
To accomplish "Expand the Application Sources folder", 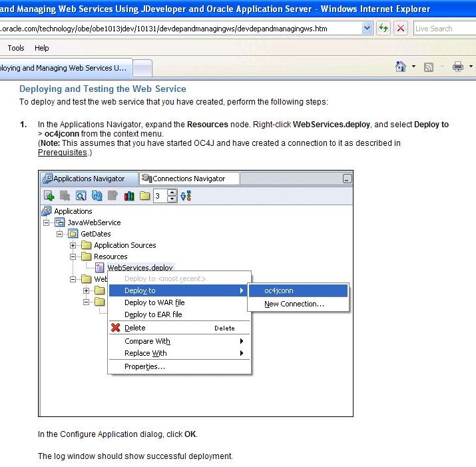I will pos(73,245).
